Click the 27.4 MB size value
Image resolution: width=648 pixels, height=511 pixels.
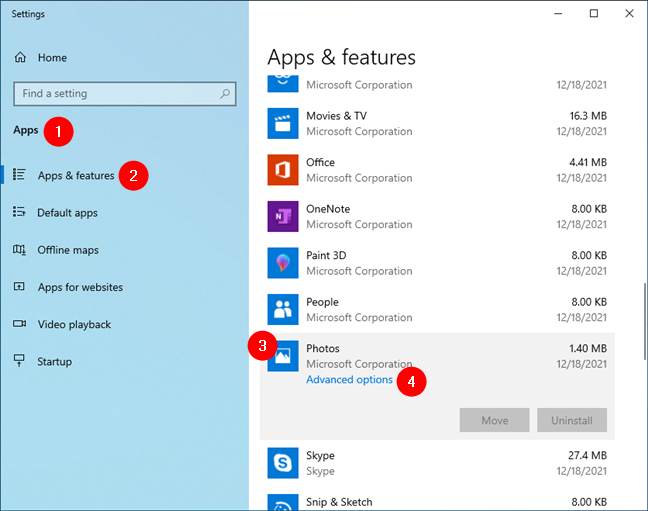587,456
